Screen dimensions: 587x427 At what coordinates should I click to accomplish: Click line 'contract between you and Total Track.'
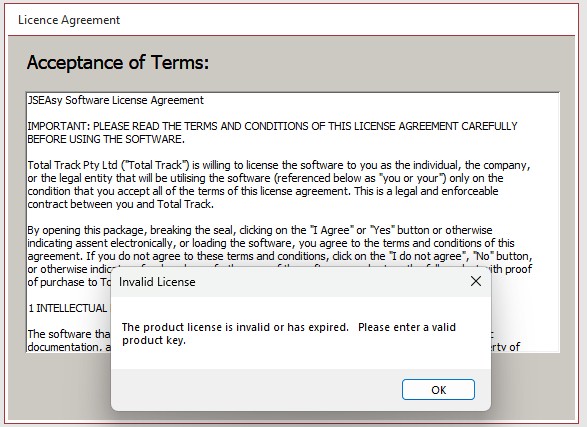coord(121,204)
